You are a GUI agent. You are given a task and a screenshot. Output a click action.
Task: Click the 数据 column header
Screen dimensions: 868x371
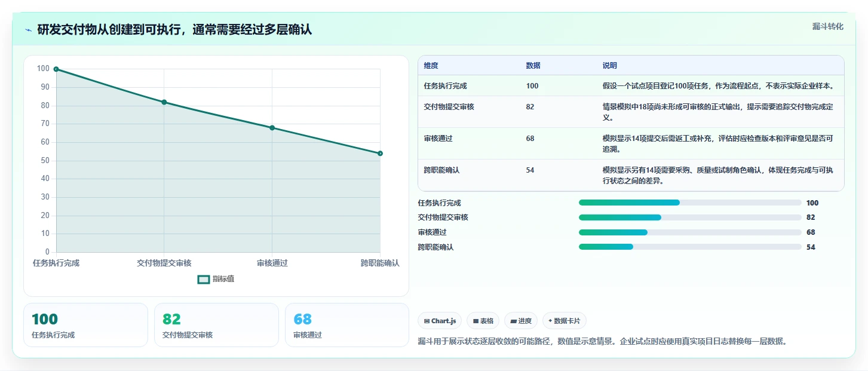pyautogui.click(x=533, y=66)
